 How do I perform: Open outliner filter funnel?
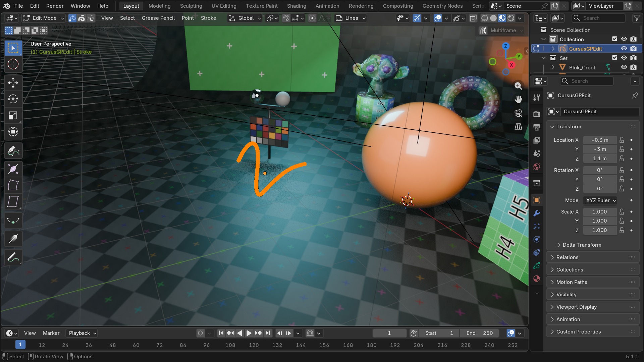pos(636,18)
